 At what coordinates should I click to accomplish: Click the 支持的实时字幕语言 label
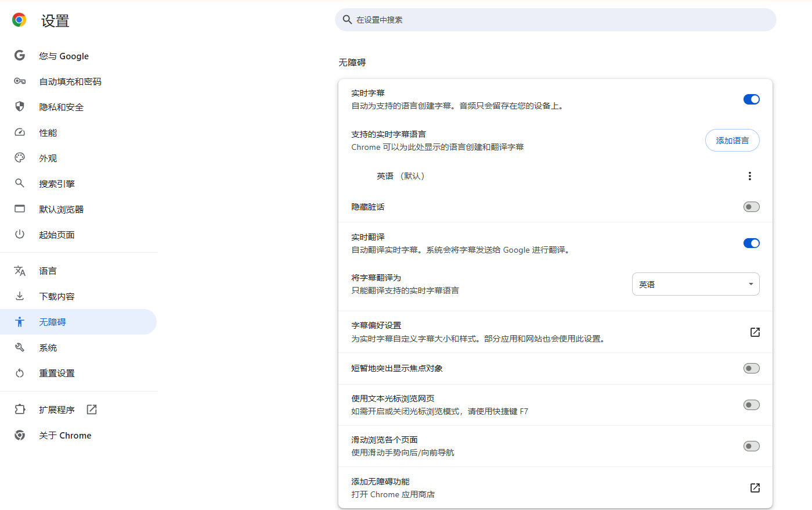[388, 134]
